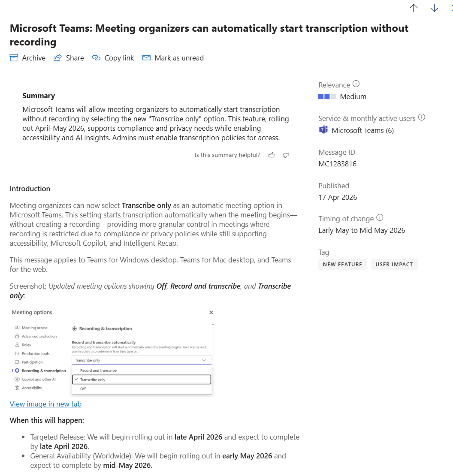Go to previous message with up arrow
This screenshot has width=453, height=476.
414,8
